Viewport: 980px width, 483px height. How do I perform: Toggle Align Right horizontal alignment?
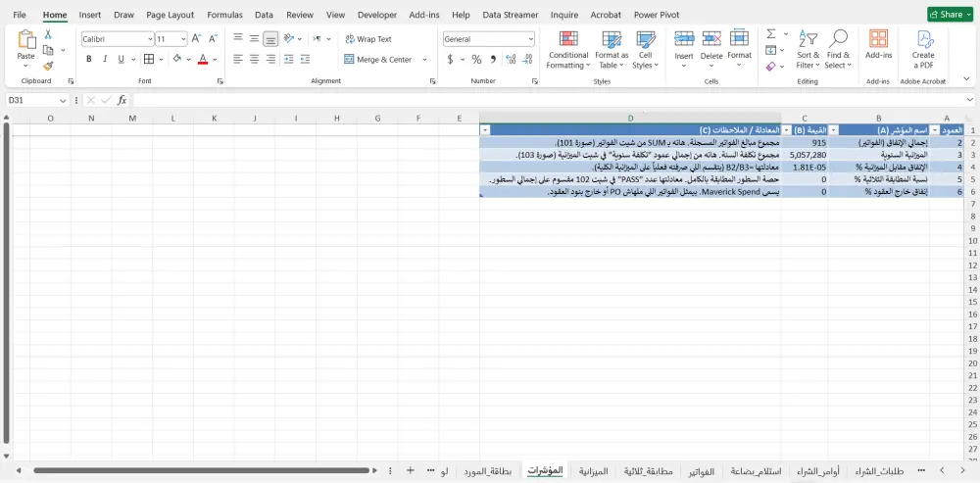pos(270,60)
